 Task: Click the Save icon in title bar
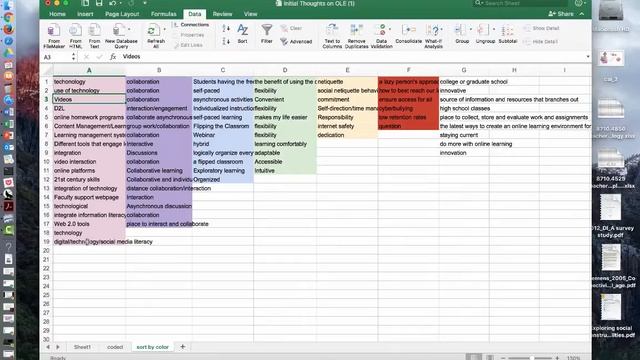(99, 3)
